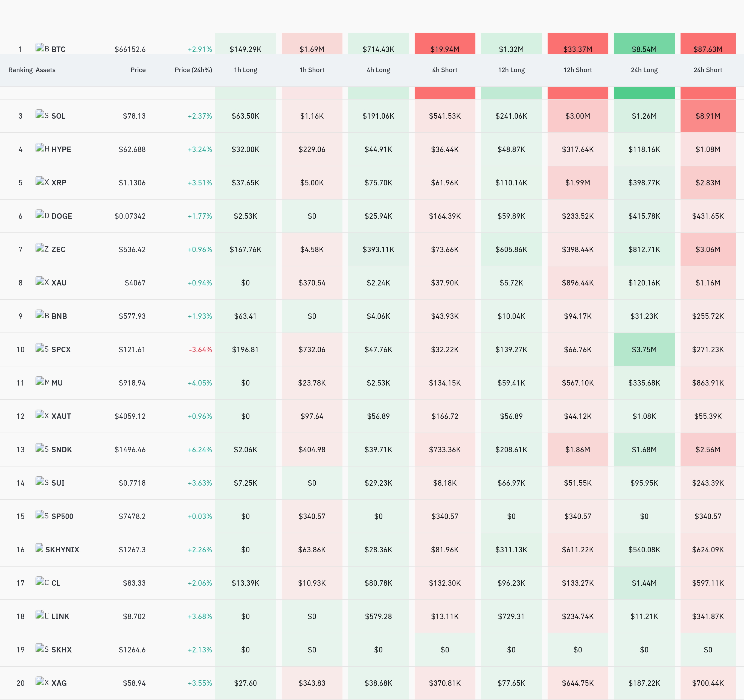
Task: Click the SKHYNIX asset icon
Action: 39,548
